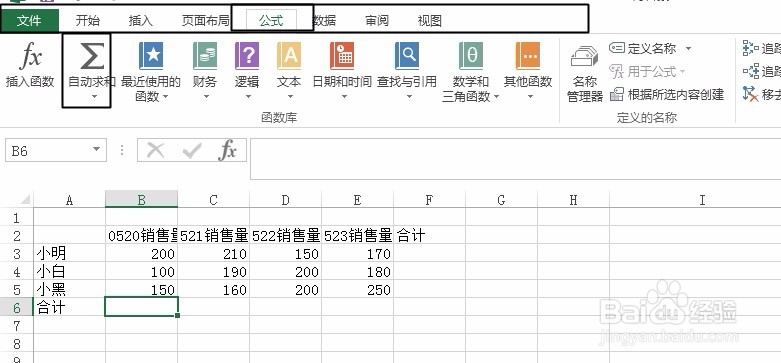This screenshot has height=363, width=781.
Task: Select cell E3 with value 170
Action: [358, 253]
